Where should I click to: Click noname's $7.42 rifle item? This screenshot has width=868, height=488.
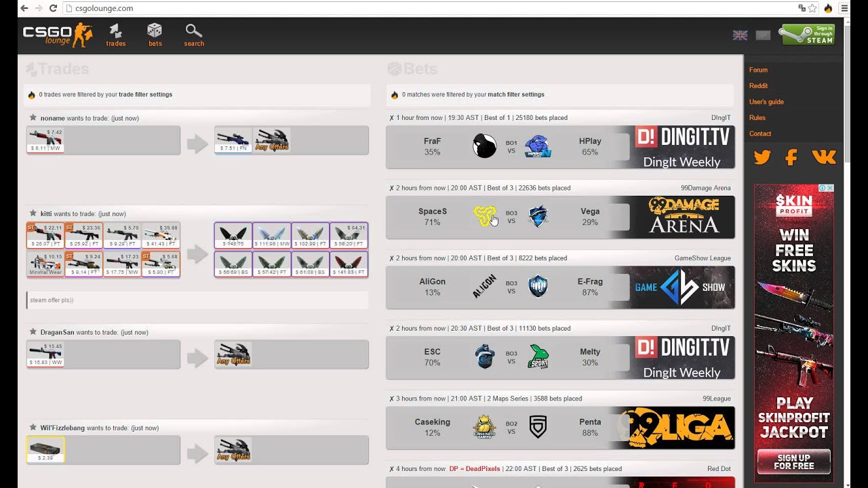click(x=45, y=140)
